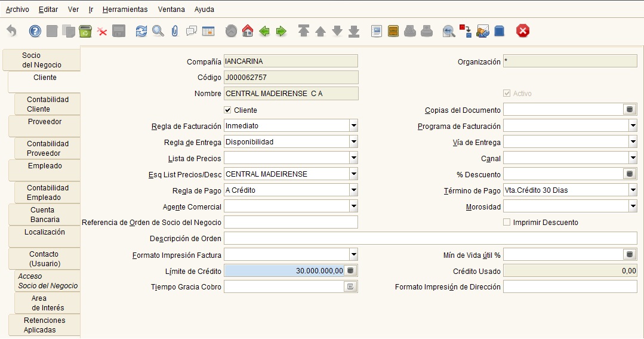This screenshot has height=339, width=644.
Task: Click the green right arrow Detail record icon
Action: point(281,31)
